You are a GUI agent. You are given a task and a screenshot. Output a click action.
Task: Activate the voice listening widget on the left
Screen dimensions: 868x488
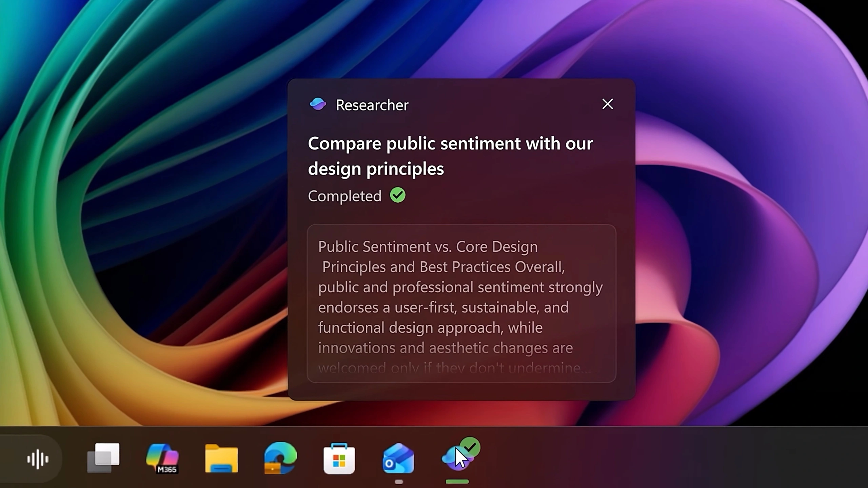38,458
